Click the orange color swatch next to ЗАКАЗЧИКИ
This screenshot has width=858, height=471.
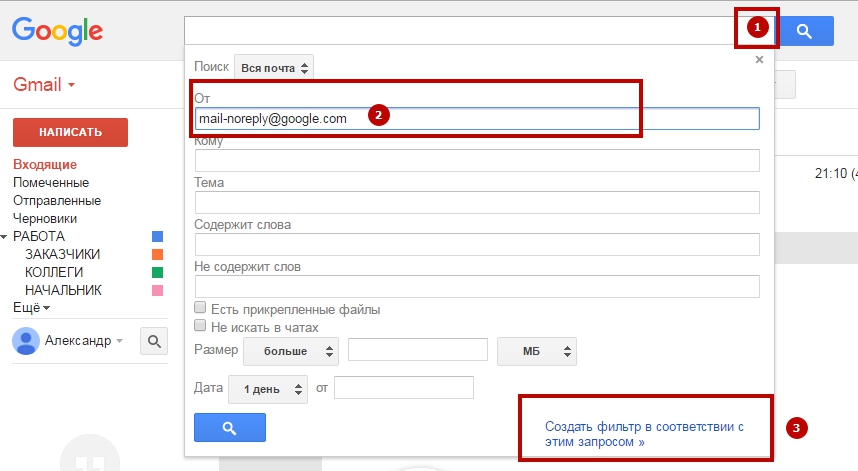click(157, 254)
